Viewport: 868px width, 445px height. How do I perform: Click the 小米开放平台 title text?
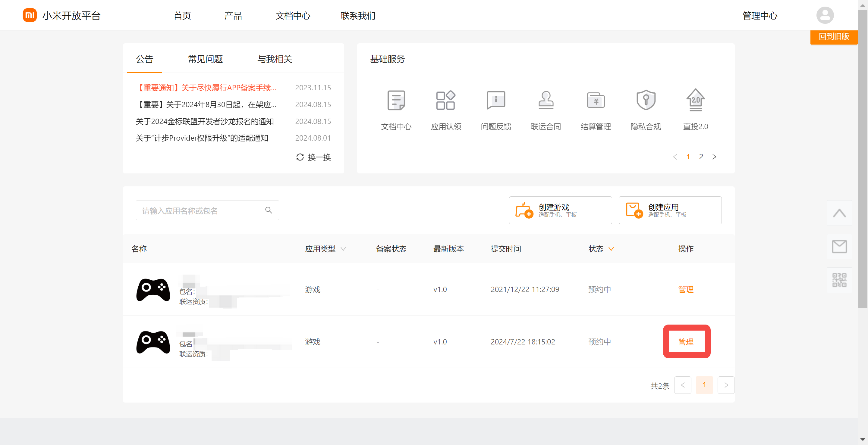pos(71,15)
